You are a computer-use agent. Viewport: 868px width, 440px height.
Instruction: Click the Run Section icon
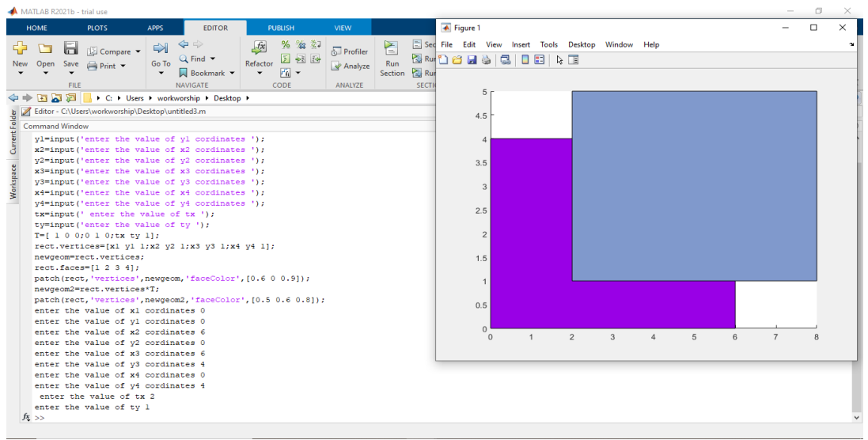392,58
